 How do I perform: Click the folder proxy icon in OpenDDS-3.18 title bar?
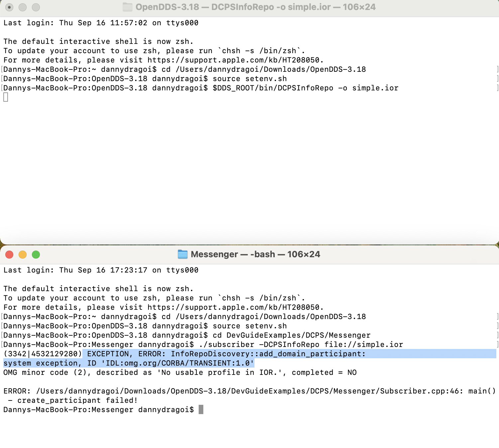point(127,7)
